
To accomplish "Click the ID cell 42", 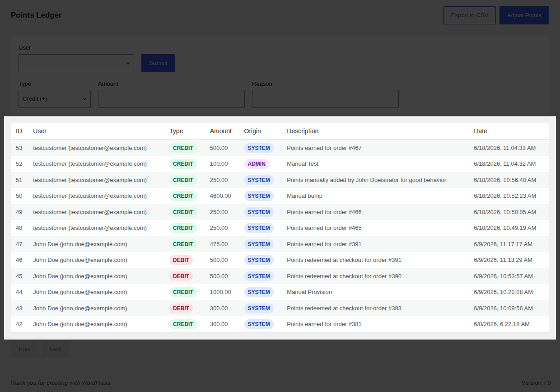I will (19, 324).
